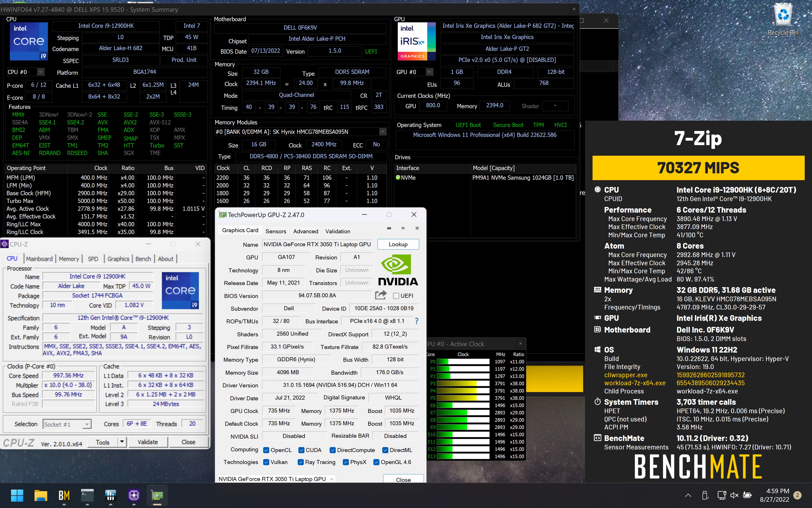Viewport: 812px width, 508px height.
Task: Click 70327 MIPS score banner
Action: [698, 168]
